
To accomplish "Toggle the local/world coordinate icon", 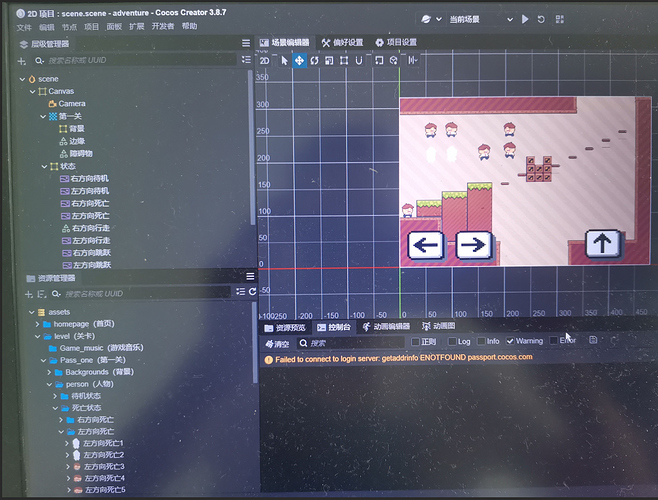I will point(393,60).
